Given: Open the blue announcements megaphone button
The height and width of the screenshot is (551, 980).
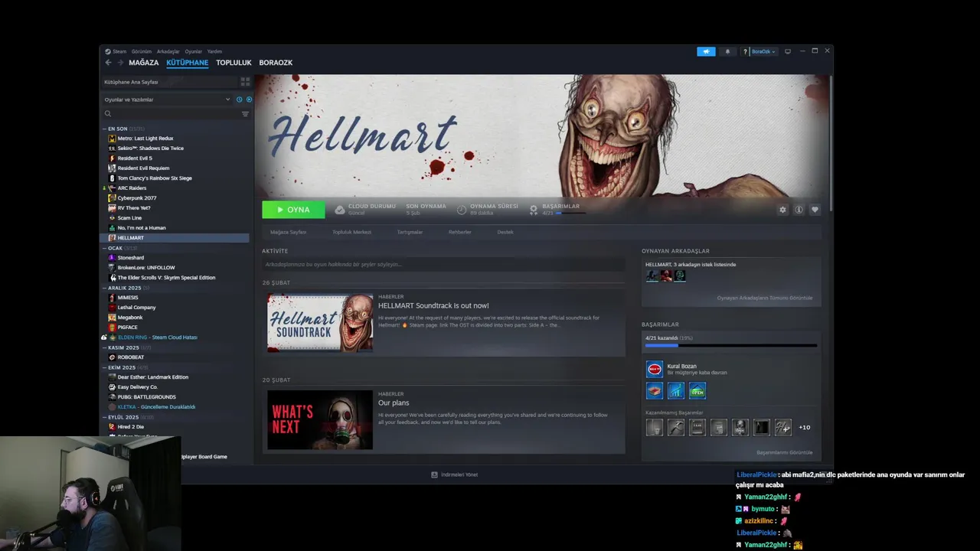Looking at the screenshot, I should (706, 51).
